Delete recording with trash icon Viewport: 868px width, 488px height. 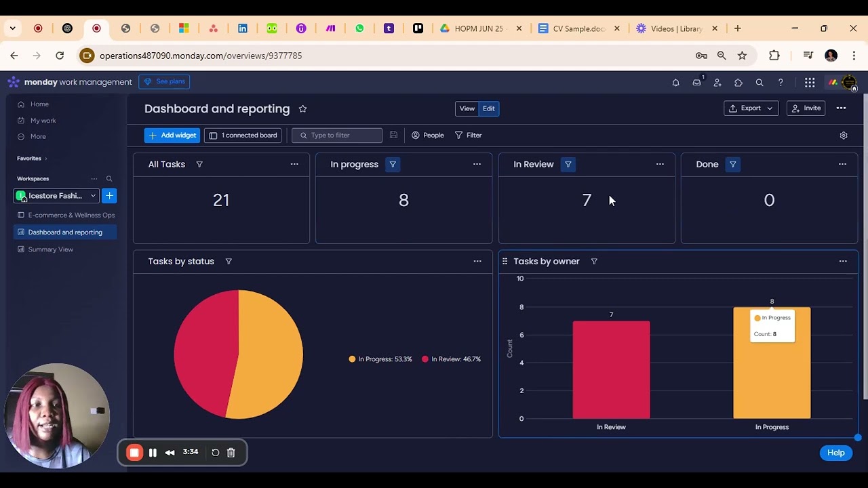click(x=231, y=453)
